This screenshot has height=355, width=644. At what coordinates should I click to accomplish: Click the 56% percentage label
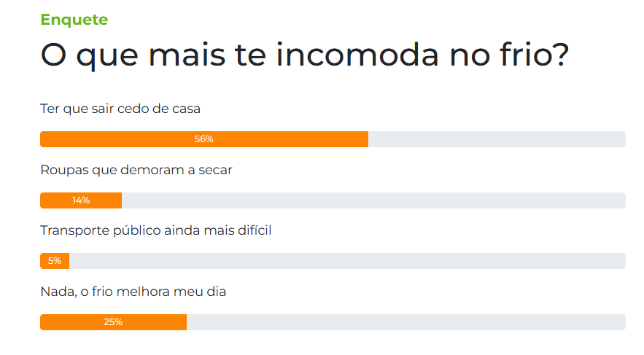[x=204, y=139]
